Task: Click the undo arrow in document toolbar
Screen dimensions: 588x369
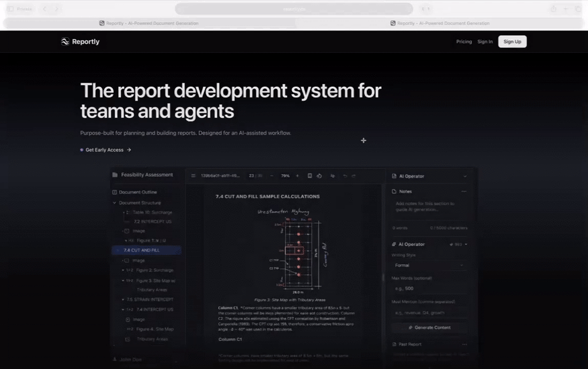Action: coord(344,176)
